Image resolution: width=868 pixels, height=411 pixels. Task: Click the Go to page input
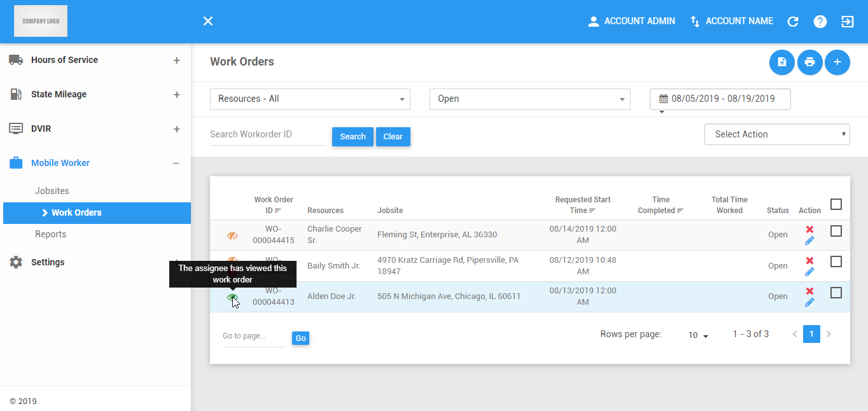point(254,337)
